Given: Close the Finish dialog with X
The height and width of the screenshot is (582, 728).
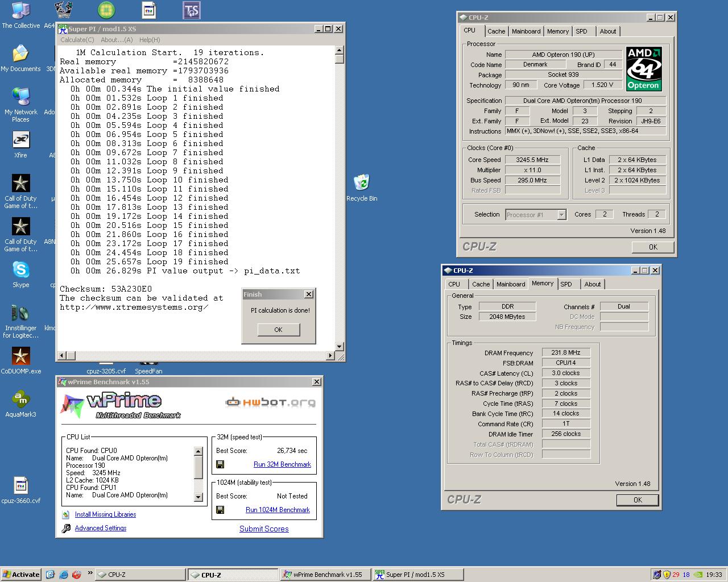Looking at the screenshot, I should click(309, 294).
